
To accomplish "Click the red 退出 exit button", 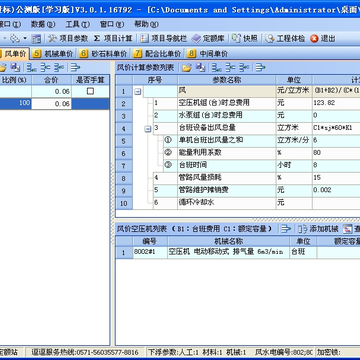I will [323, 38].
